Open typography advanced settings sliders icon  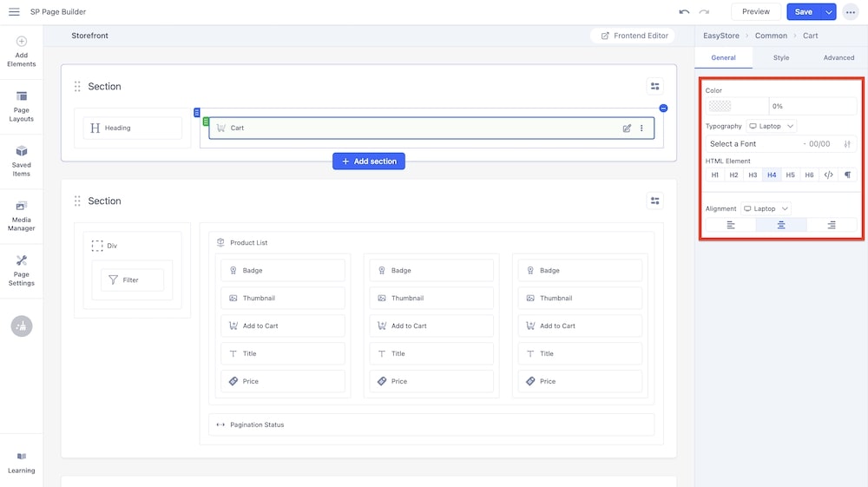[x=847, y=144]
